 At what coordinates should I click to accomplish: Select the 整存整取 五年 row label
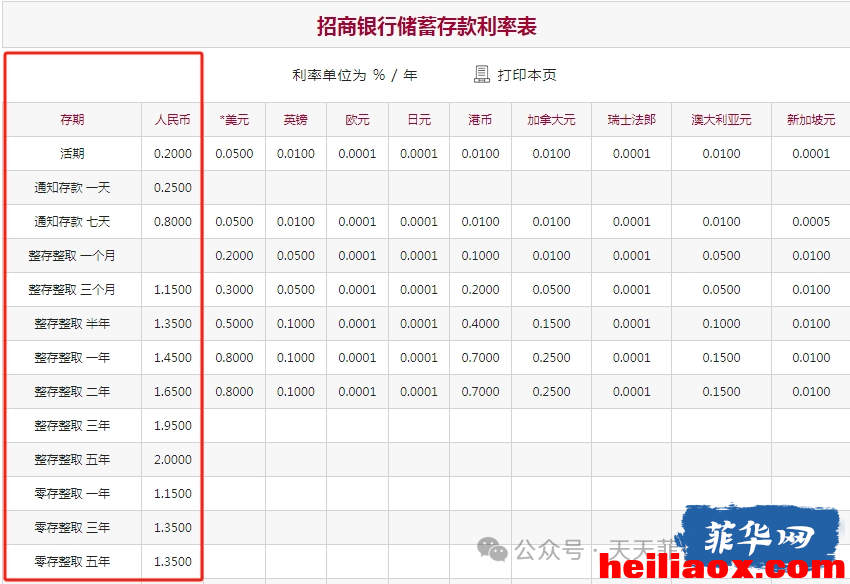[x=72, y=460]
